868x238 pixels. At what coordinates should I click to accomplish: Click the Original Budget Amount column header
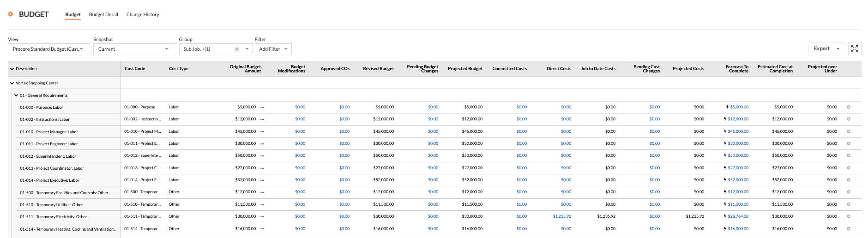pos(245,69)
